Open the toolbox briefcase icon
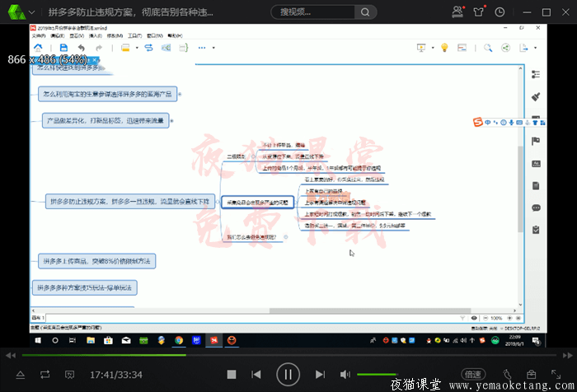Screen dimensions: 577x392 [x=531, y=375]
